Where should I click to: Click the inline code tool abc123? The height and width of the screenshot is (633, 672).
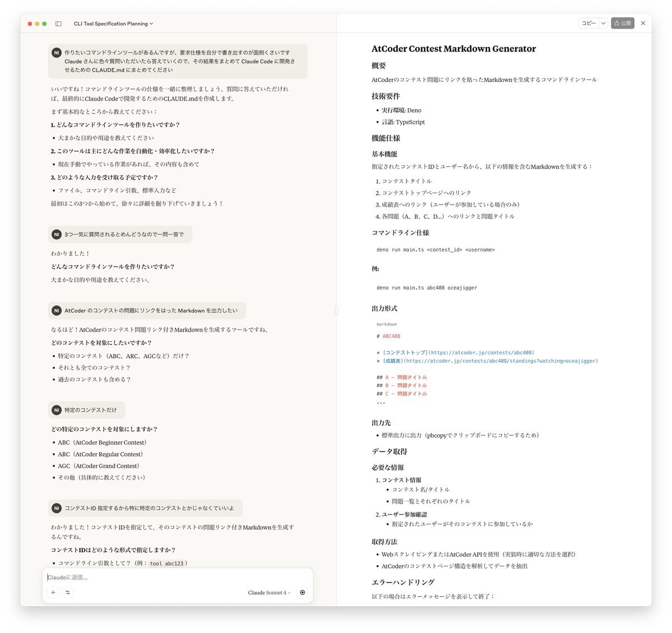point(166,564)
